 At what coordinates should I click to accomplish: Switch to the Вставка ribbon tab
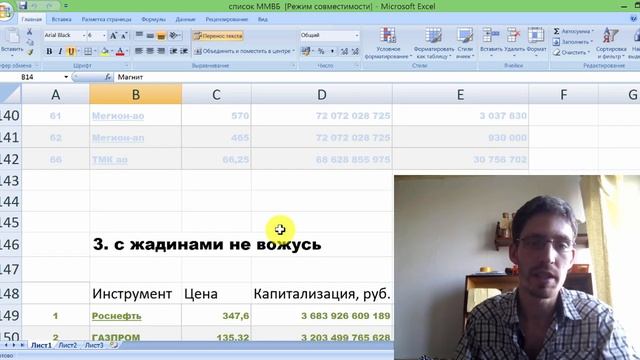[61, 19]
